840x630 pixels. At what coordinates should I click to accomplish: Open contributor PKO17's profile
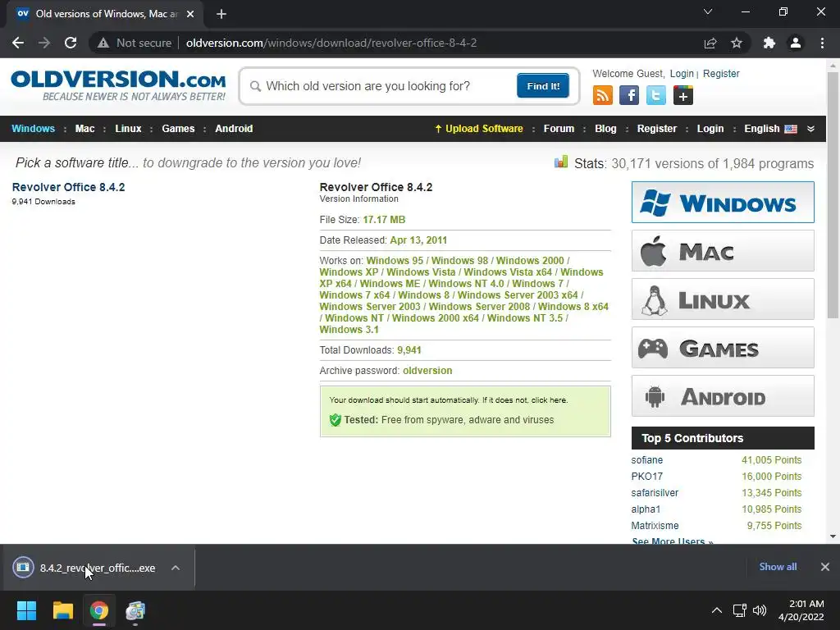[x=646, y=477]
